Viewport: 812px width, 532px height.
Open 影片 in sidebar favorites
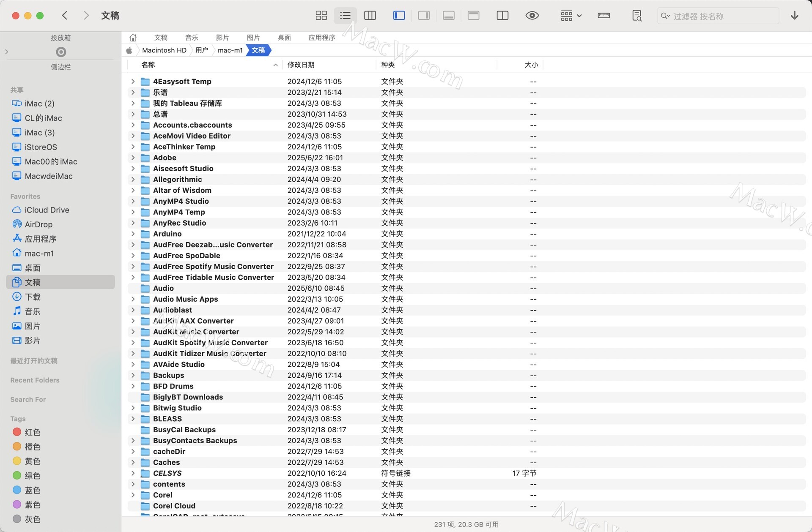point(33,341)
